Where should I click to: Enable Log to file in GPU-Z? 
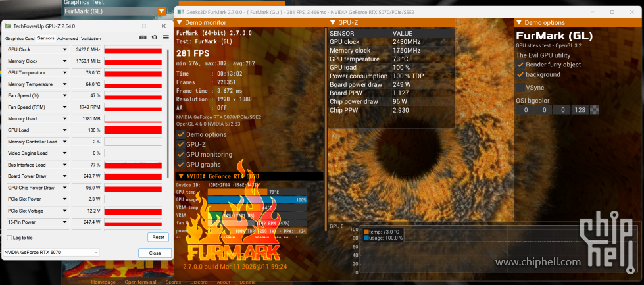coord(9,238)
